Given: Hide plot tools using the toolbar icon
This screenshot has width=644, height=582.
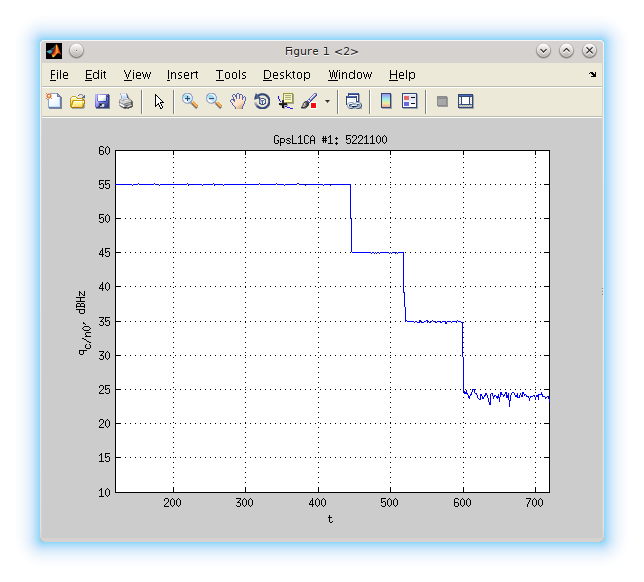Looking at the screenshot, I should [x=441, y=101].
